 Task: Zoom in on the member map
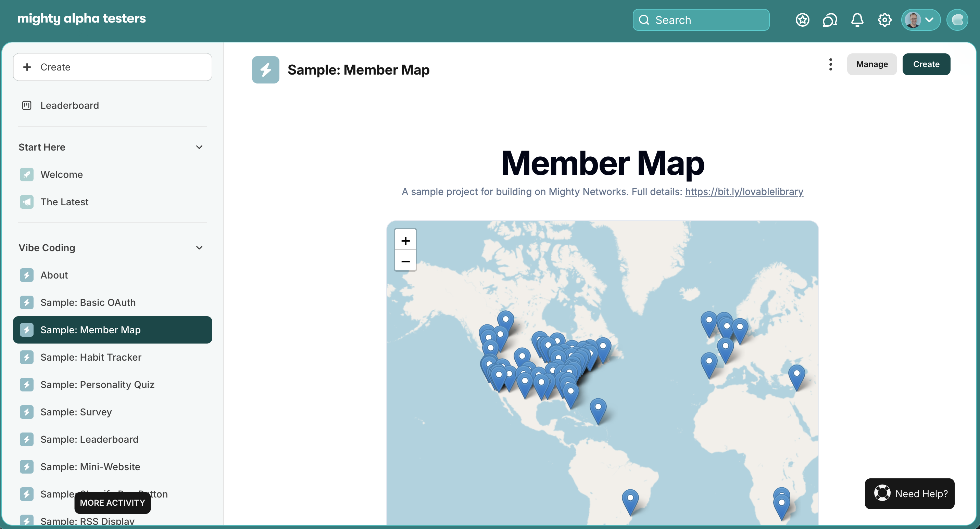coord(405,240)
